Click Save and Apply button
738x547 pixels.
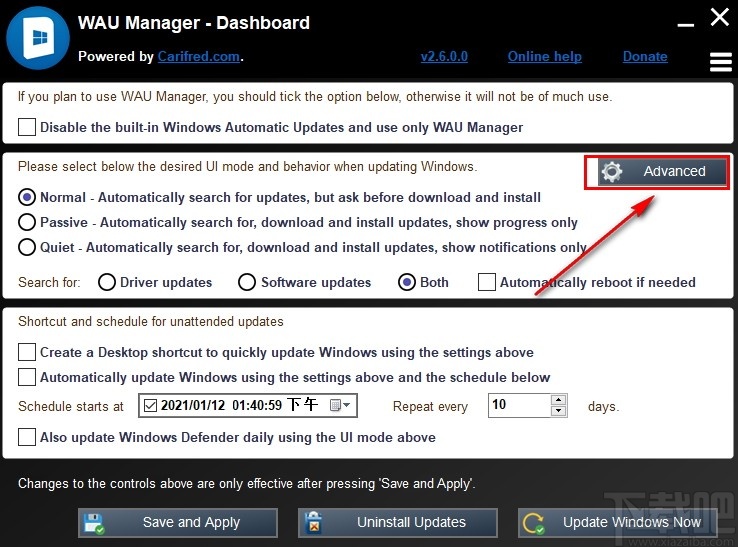(178, 523)
